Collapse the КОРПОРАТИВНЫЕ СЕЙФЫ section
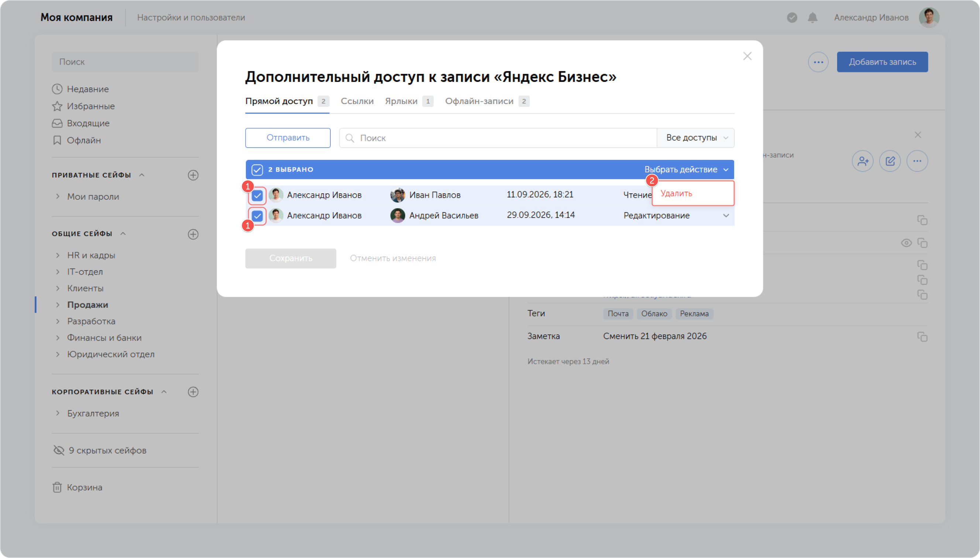Viewport: 980px width, 558px height. click(x=164, y=392)
